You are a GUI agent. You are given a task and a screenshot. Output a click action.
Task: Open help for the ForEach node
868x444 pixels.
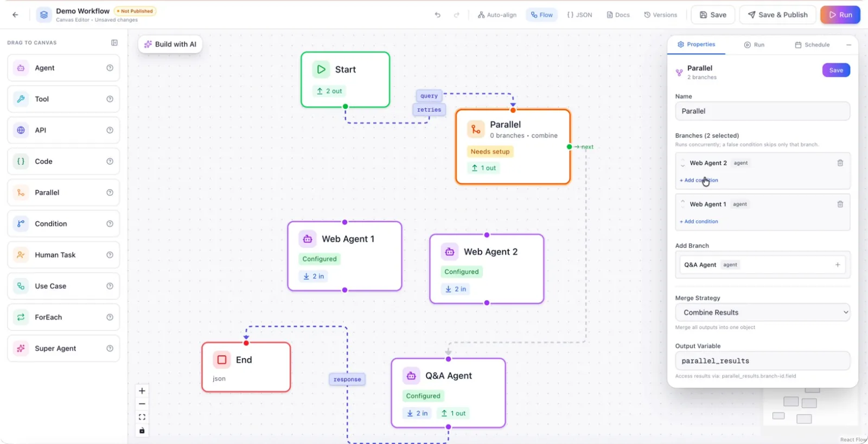click(x=110, y=317)
